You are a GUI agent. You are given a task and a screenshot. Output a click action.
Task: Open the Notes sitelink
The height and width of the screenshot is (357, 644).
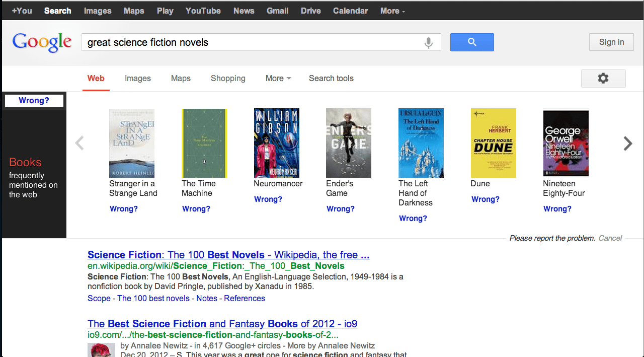207,298
